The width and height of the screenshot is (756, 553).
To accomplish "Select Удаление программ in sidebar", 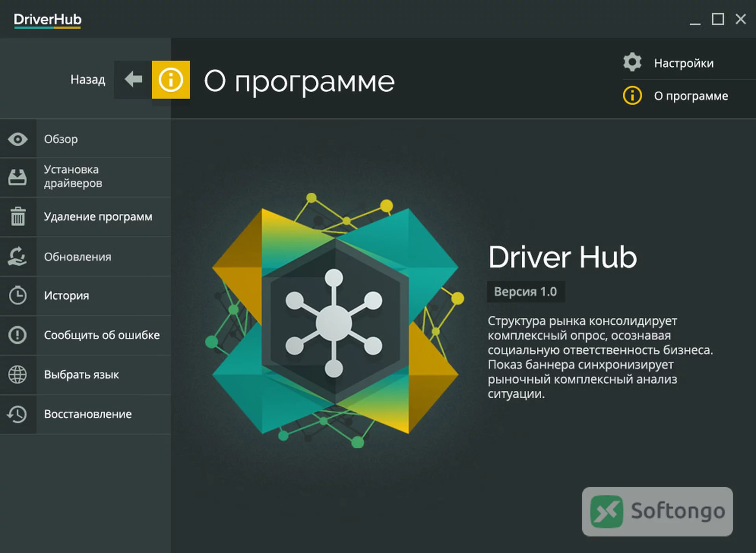I will point(85,217).
